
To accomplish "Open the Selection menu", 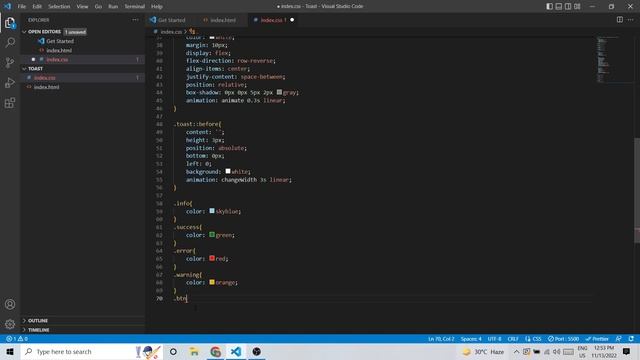I will pos(59,7).
